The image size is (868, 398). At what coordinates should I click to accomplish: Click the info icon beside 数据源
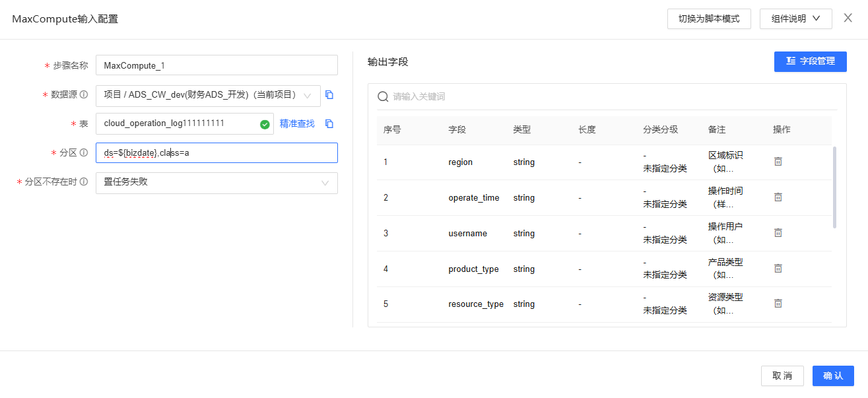pos(84,95)
